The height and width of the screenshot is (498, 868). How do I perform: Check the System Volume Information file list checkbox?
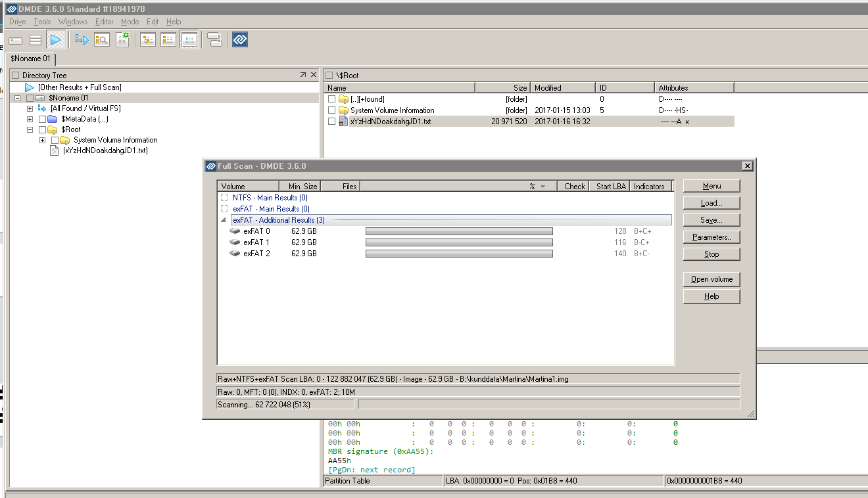[x=331, y=110]
